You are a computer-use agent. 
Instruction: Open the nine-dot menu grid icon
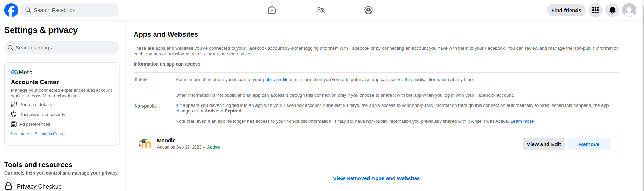[596, 10]
